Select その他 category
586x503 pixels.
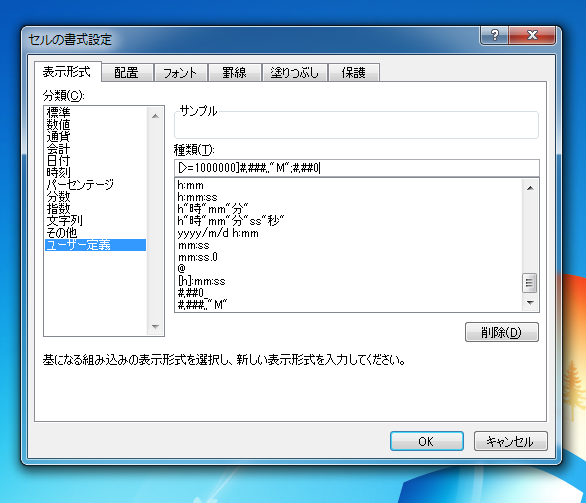click(95, 233)
